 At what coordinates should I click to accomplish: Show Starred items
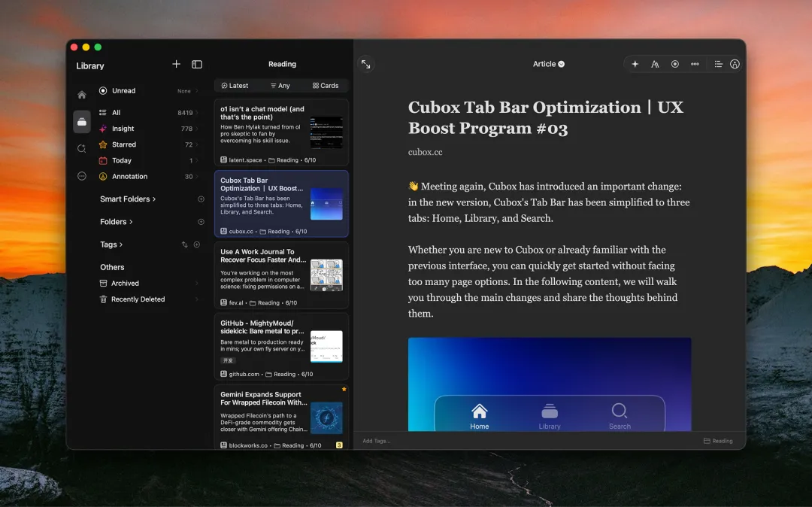click(x=149, y=144)
